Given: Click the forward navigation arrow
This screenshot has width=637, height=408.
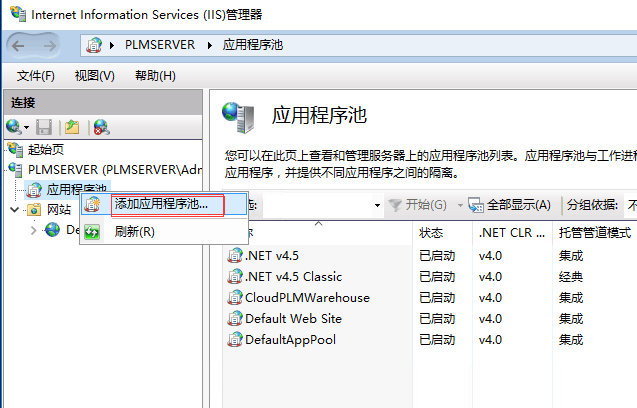Looking at the screenshot, I should [50, 46].
